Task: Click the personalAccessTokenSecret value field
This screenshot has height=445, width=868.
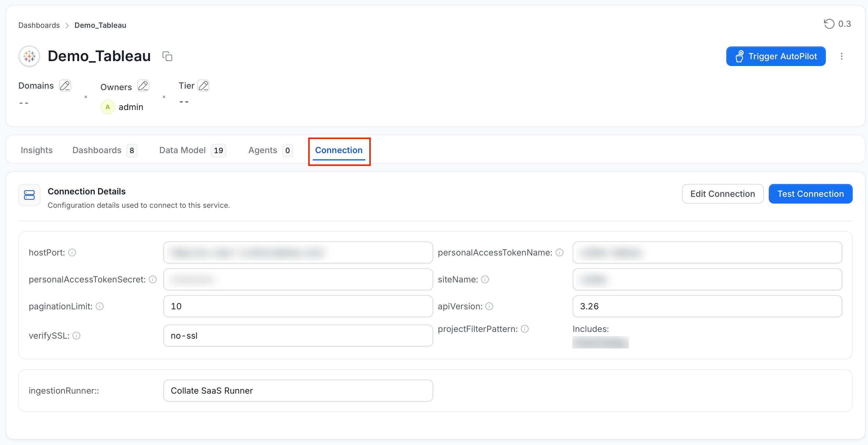Action: pyautogui.click(x=298, y=279)
